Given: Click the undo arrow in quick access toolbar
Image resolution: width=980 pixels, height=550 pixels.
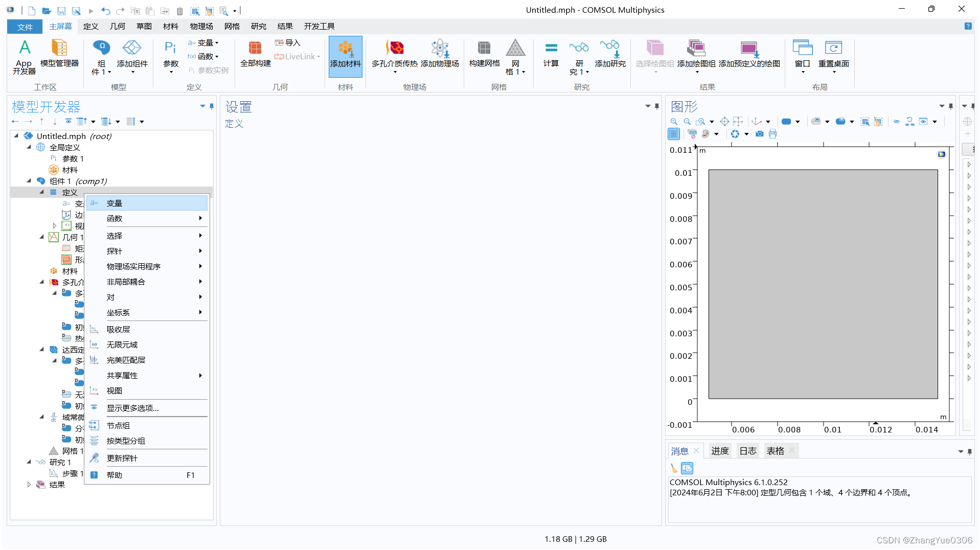Looking at the screenshot, I should coord(105,11).
